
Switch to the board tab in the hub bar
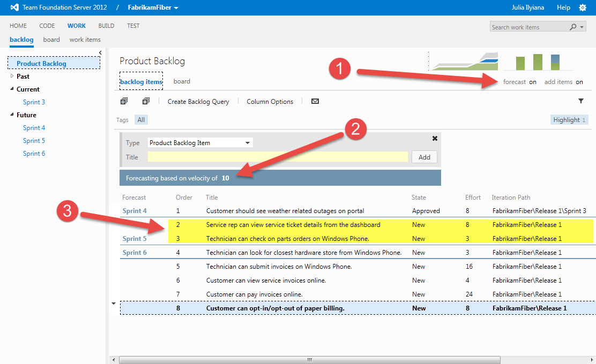point(51,40)
